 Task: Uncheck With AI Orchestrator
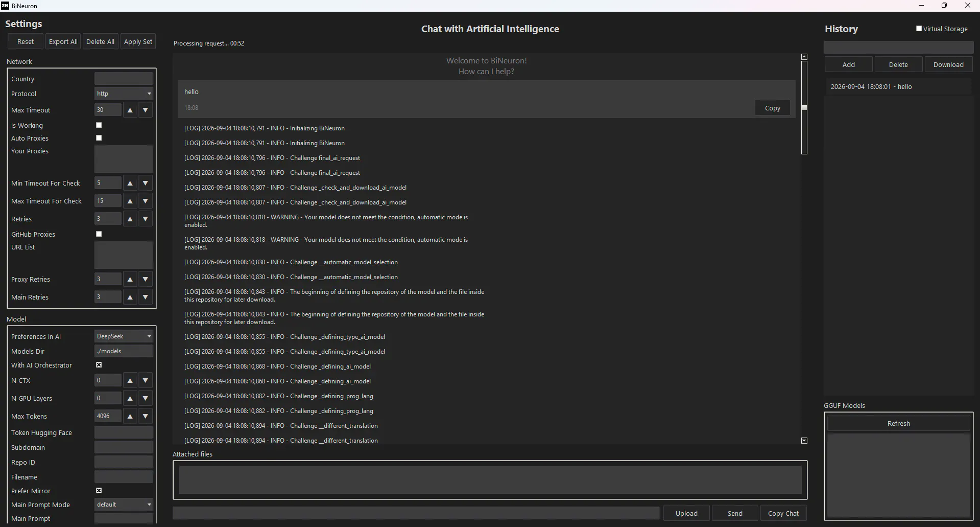pos(99,365)
